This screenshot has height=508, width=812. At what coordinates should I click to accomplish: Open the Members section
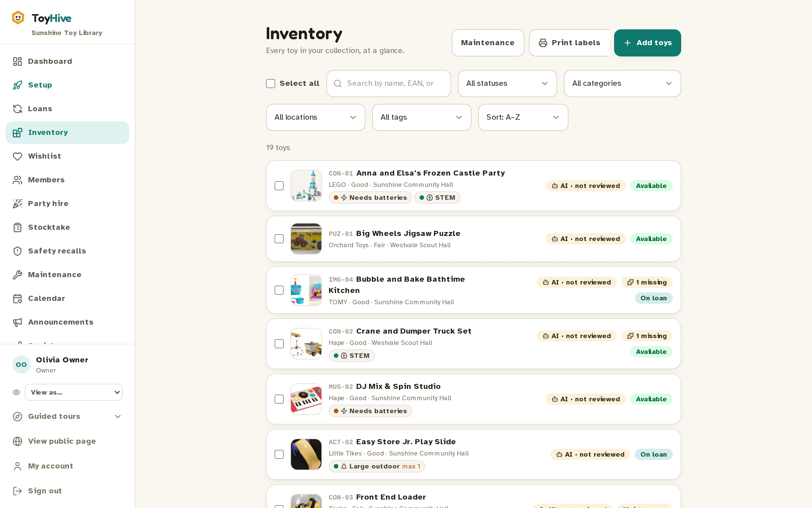pyautogui.click(x=67, y=180)
